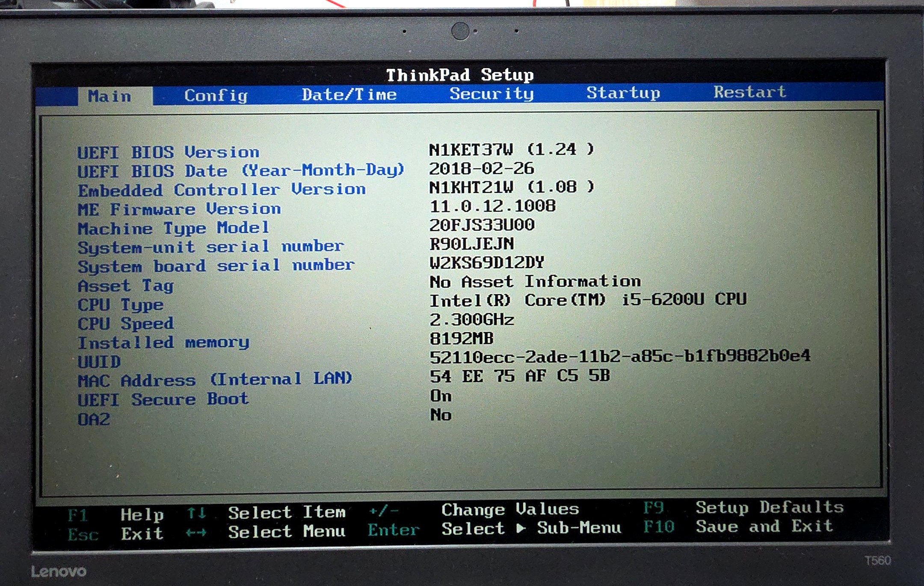924x586 pixels.
Task: Select the UEFI BIOS Version label
Action: click(169, 152)
